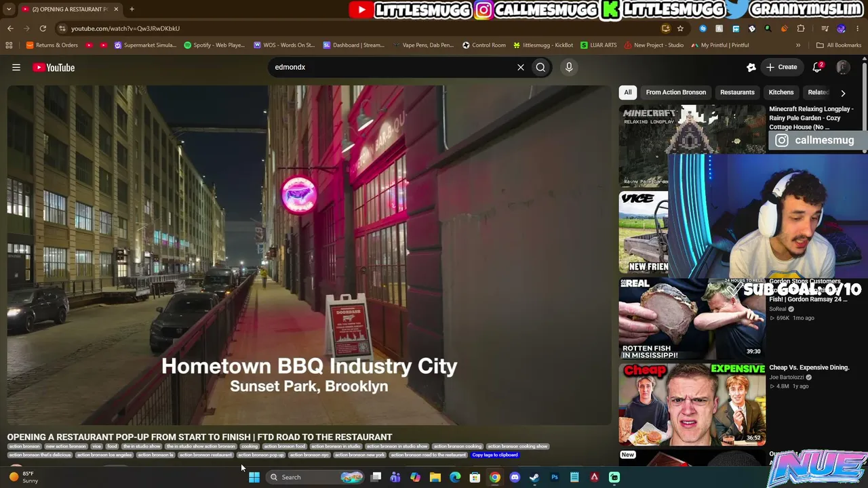Select the Restaurants filter chip
The width and height of the screenshot is (868, 488).
(737, 92)
